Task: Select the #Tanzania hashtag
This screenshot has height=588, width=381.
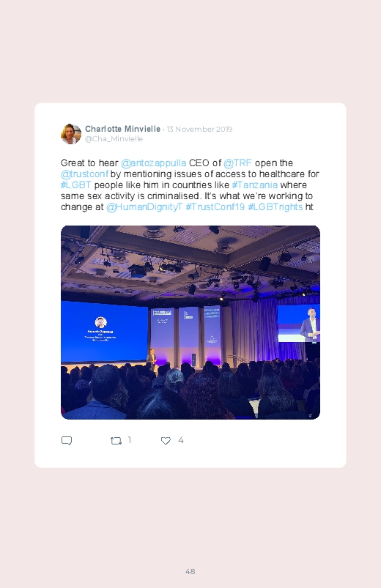Action: tap(255, 185)
